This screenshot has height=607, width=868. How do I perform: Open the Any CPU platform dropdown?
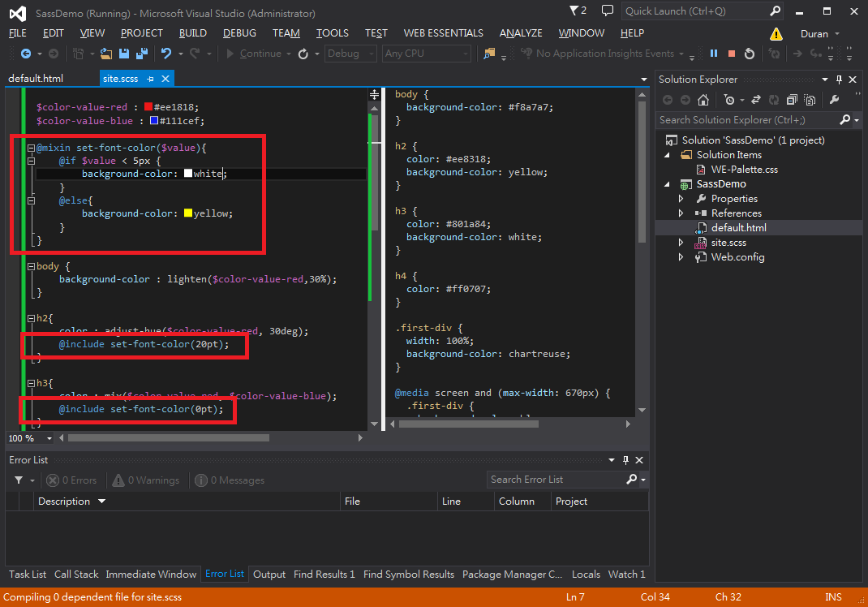coord(426,54)
